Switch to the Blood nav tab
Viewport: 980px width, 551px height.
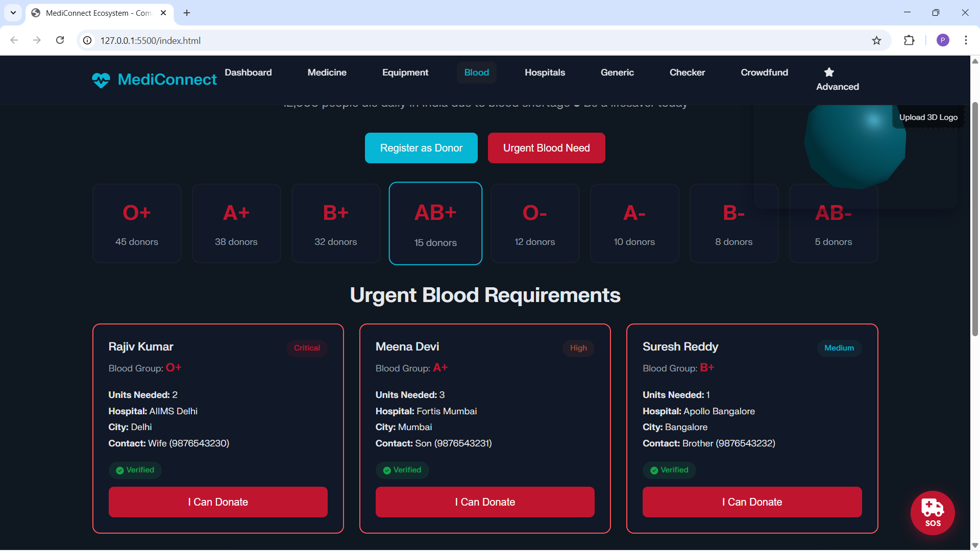click(x=476, y=72)
